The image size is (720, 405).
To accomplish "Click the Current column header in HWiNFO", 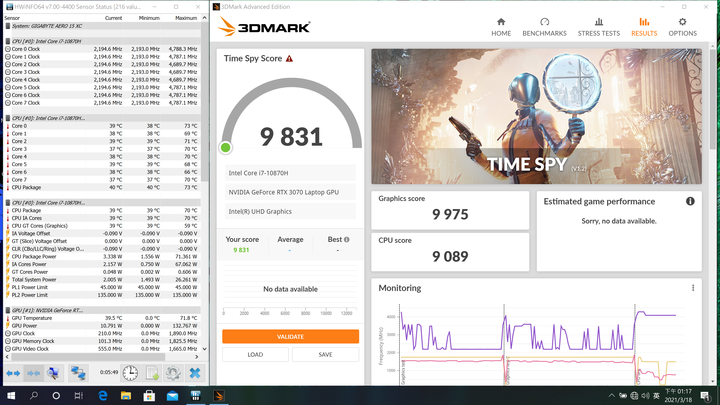I will point(106,18).
